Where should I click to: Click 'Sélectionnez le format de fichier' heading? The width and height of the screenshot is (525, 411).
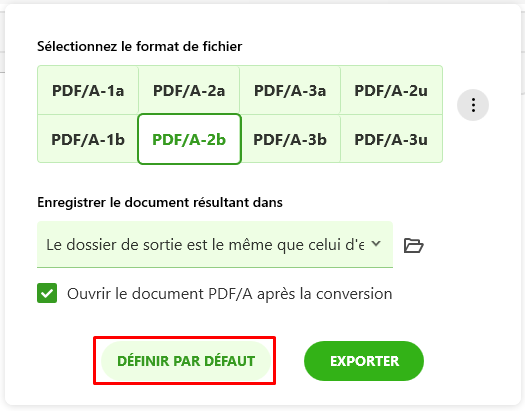[x=140, y=46]
